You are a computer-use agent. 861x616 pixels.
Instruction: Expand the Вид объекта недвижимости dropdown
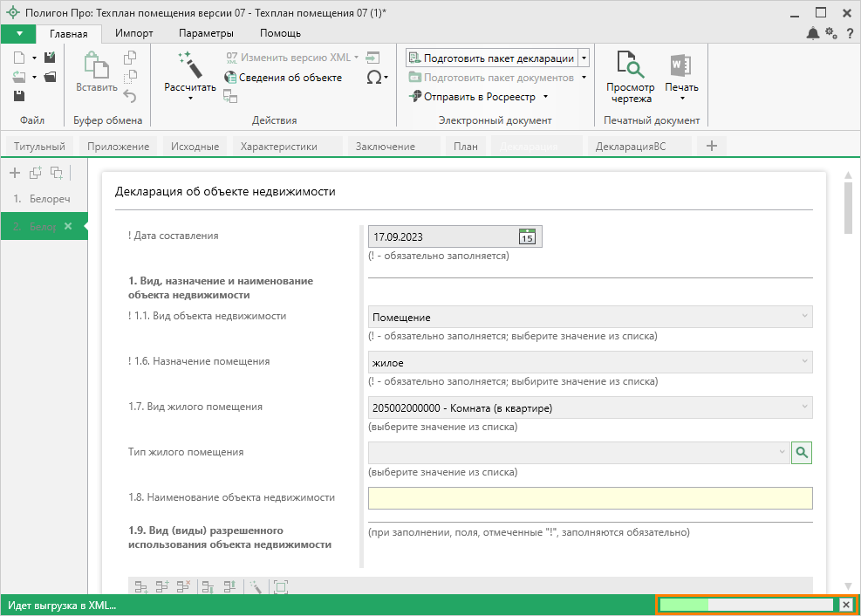pos(803,318)
